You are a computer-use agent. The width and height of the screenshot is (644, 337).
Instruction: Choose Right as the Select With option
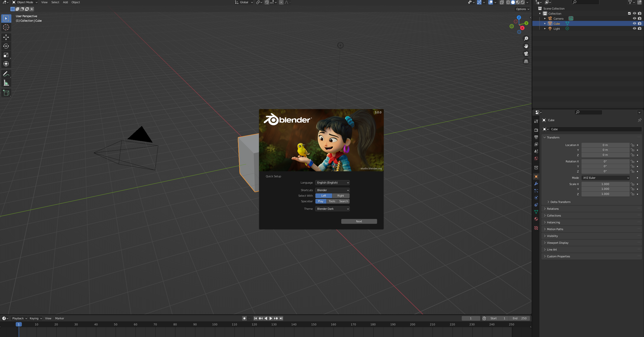(x=341, y=196)
